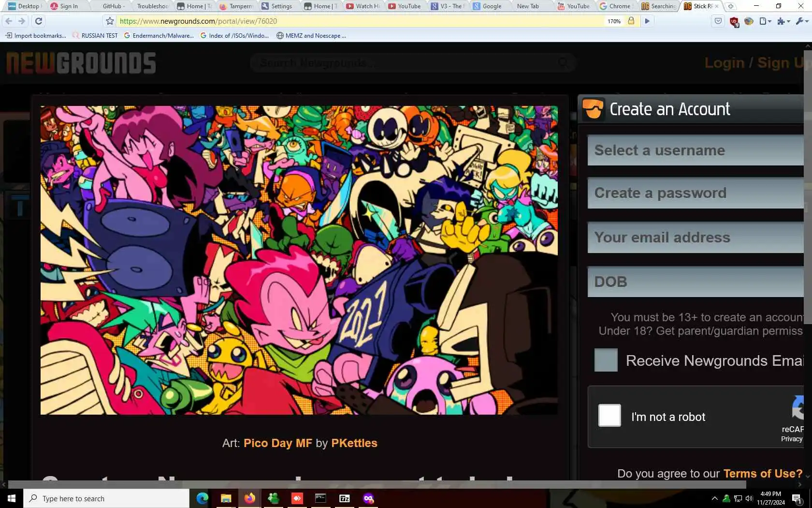812x508 pixels.
Task: Open the Endermanch/Malware bookmark
Action: point(159,35)
